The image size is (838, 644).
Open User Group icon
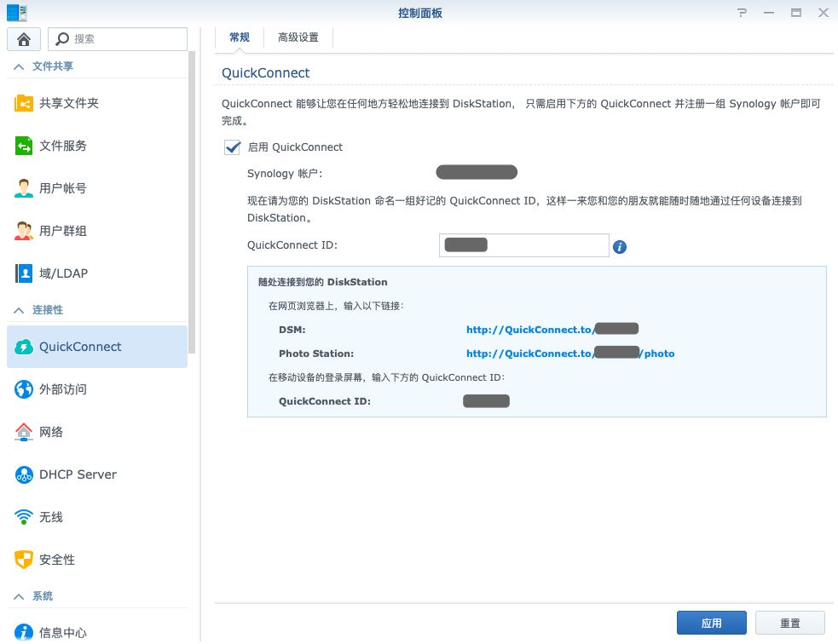click(24, 231)
